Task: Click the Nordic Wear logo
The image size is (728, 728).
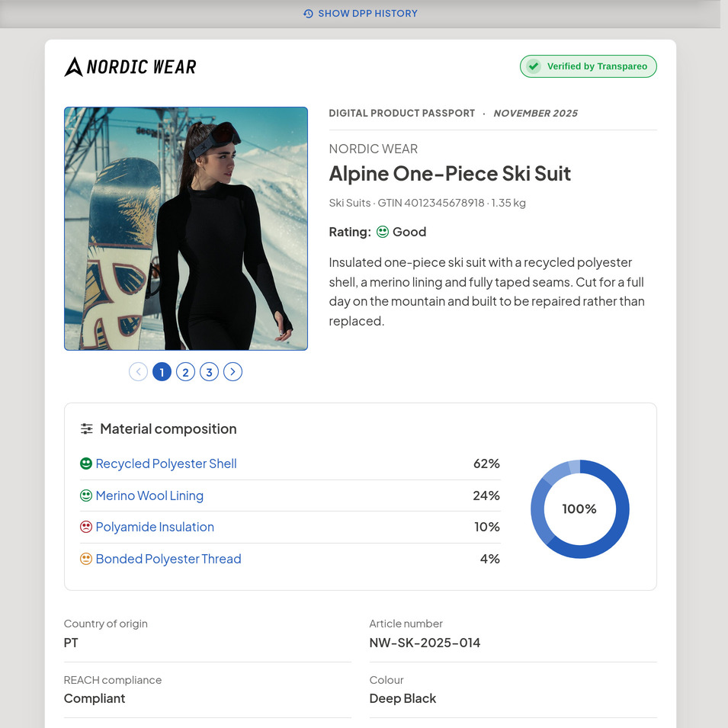Action: (130, 66)
